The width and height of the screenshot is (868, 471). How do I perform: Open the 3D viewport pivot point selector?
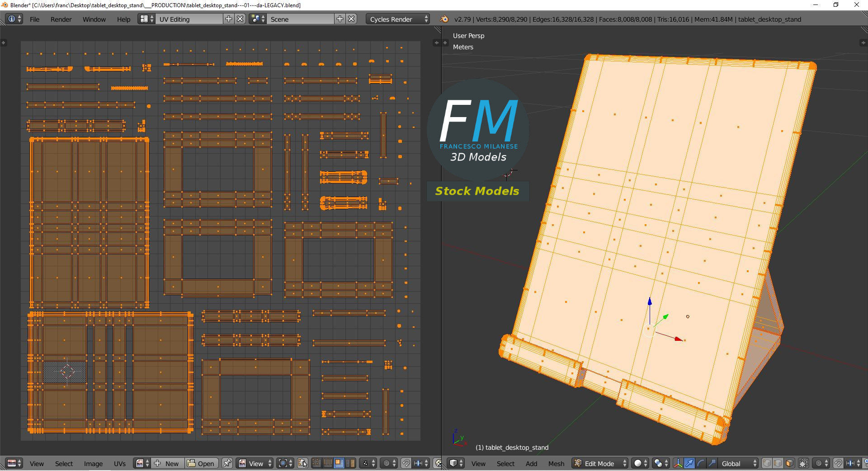[660, 463]
